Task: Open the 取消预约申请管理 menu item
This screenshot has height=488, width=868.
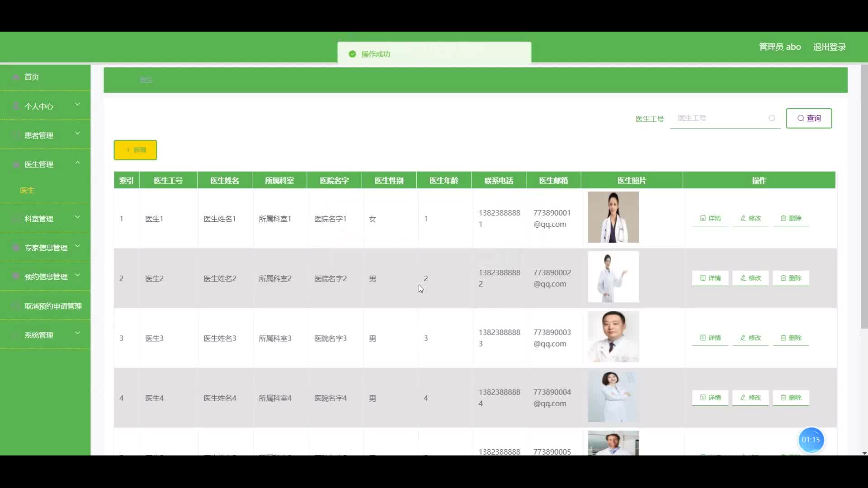Action: tap(52, 306)
